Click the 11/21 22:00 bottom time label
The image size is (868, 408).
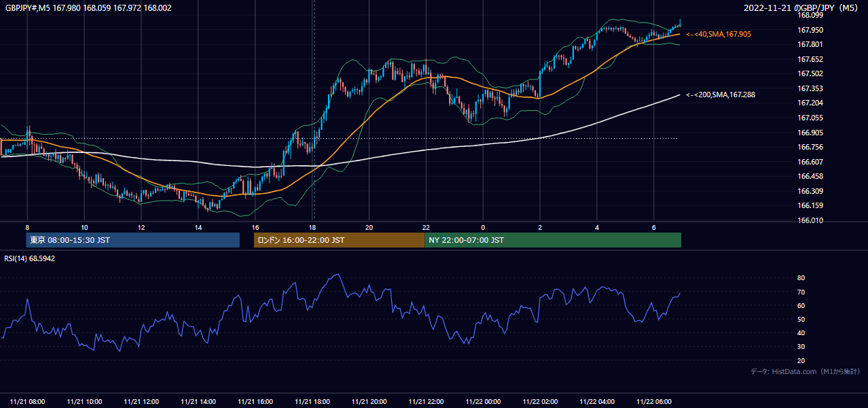coord(427,401)
